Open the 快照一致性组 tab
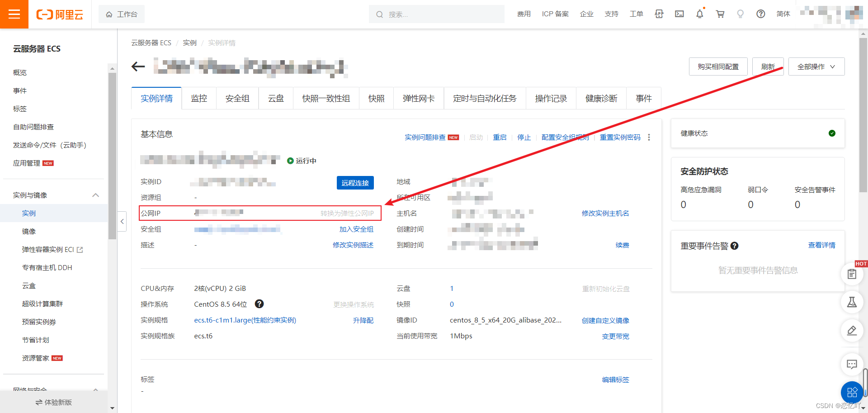 pos(326,98)
